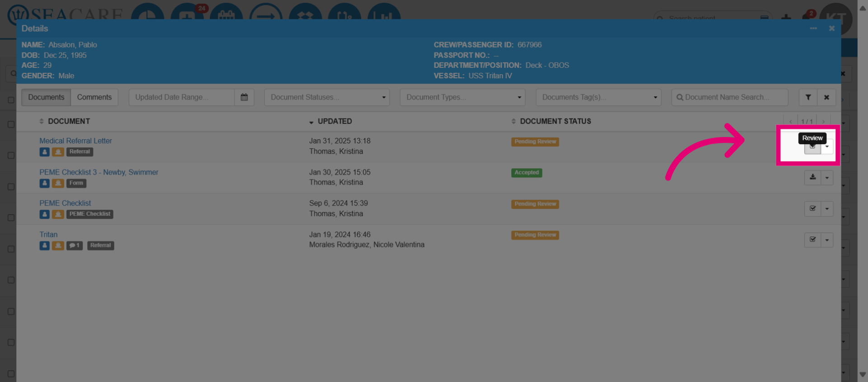Go to next page of documents
The image size is (868, 382).
click(823, 122)
